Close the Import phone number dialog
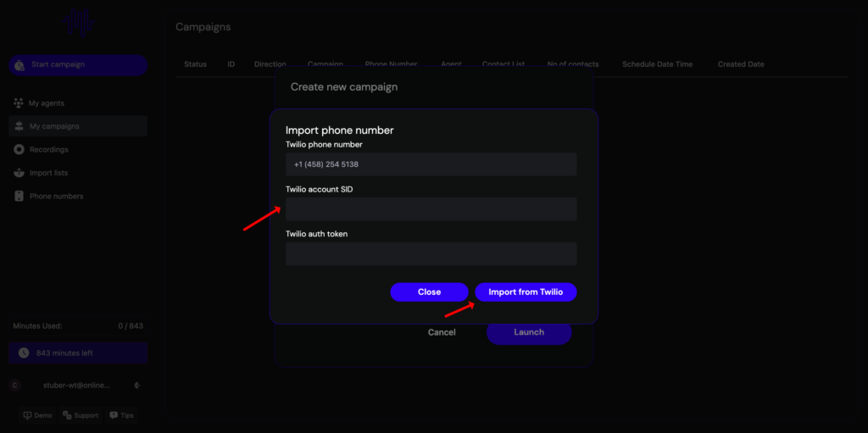This screenshot has width=868, height=433. tap(429, 291)
